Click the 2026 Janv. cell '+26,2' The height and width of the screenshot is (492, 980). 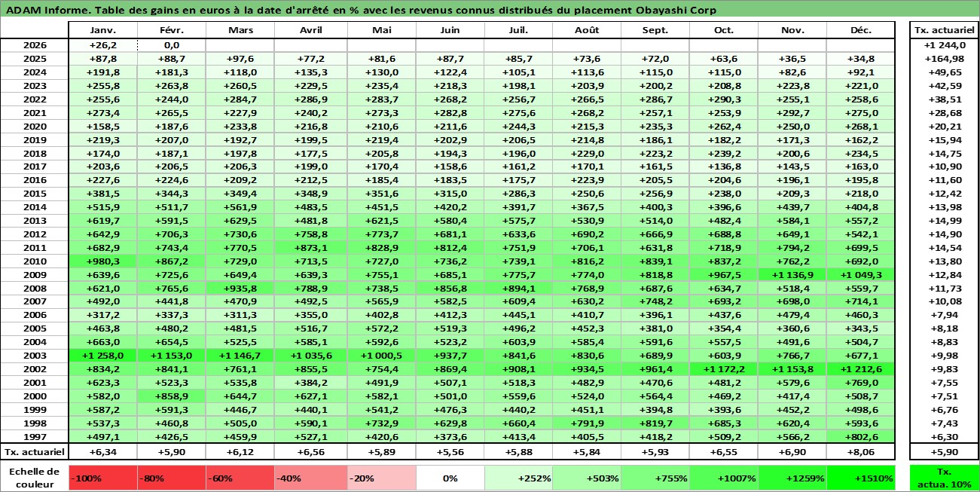102,45
